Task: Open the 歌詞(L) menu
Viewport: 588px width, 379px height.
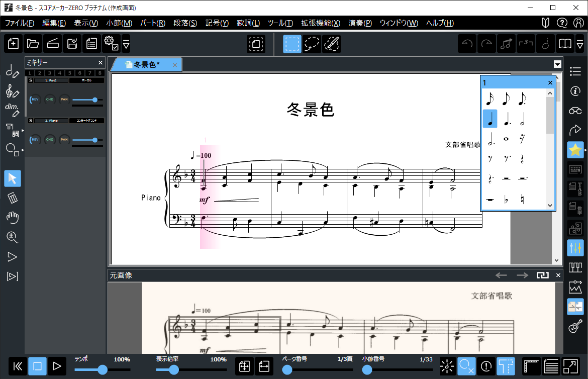Action: click(x=248, y=23)
